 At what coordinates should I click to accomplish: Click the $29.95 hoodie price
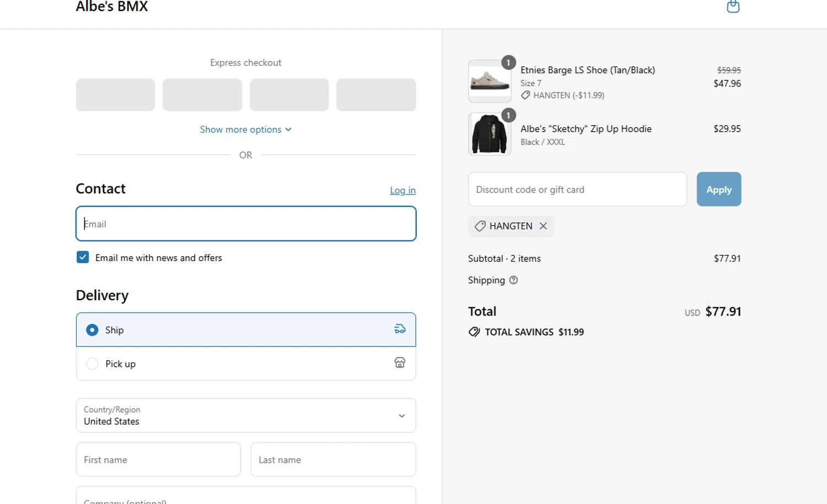pyautogui.click(x=727, y=128)
